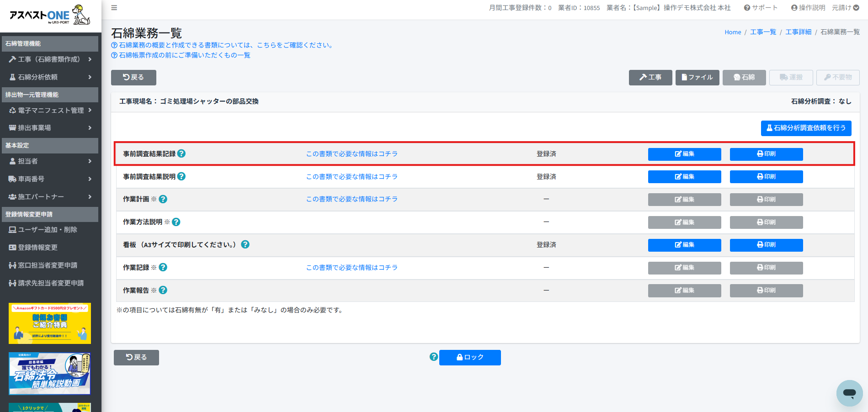
Task: Expand 工事（石綿書類作成）sidebar menu
Action: coord(50,59)
